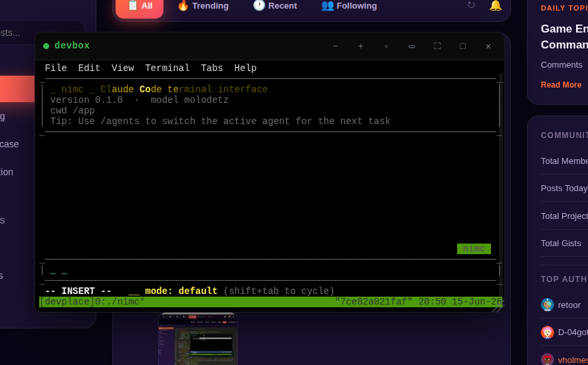This screenshot has height=365, width=588.
Task: Toggle fullscreen with the corner-brackets icon
Action: click(x=437, y=46)
